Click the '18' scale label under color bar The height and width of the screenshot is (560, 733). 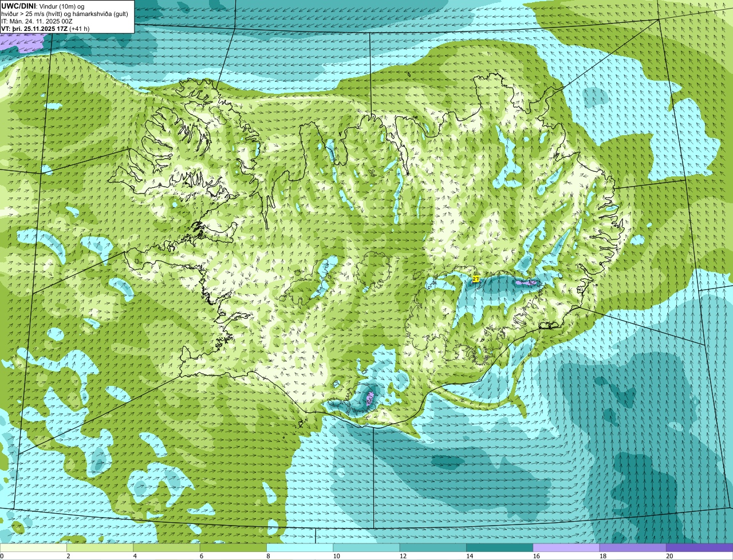(602, 556)
